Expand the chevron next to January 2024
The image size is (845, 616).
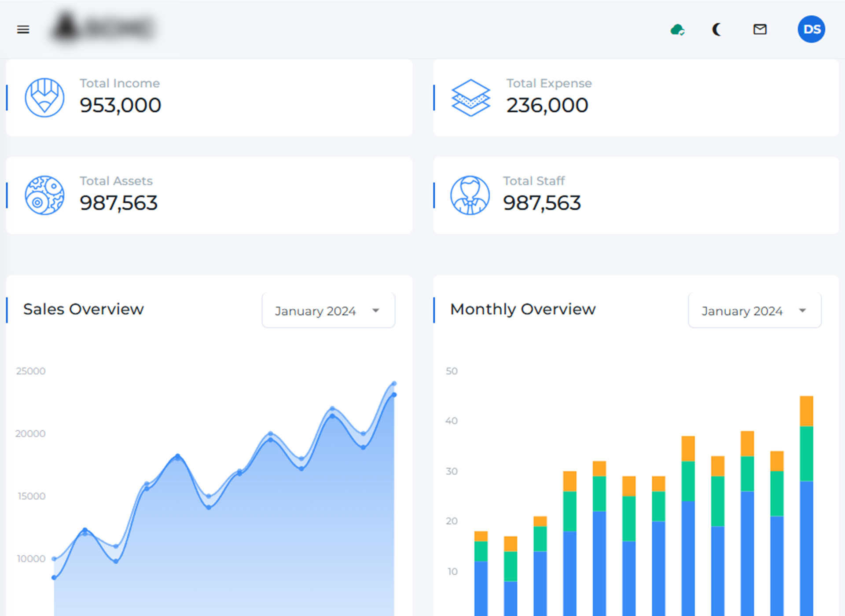tap(376, 310)
